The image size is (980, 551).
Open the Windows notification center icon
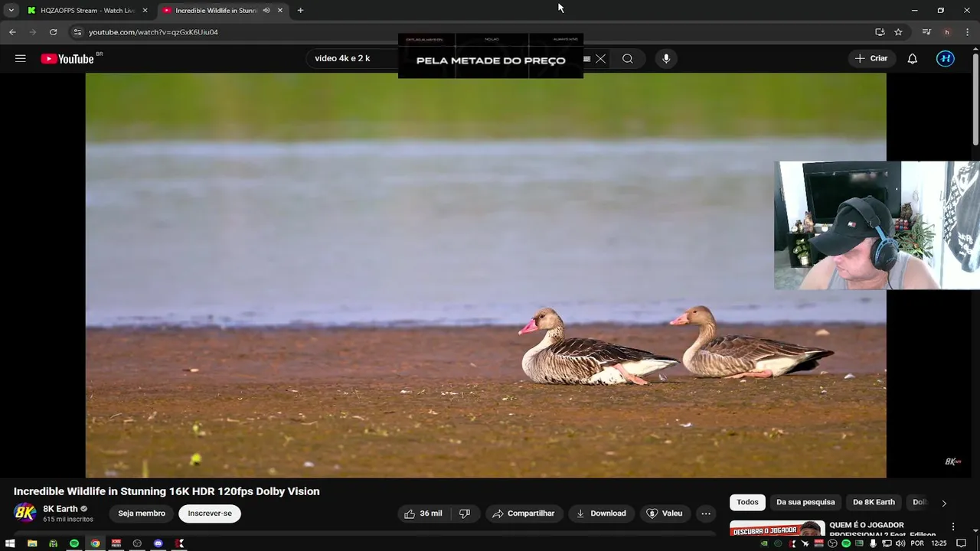pyautogui.click(x=962, y=543)
